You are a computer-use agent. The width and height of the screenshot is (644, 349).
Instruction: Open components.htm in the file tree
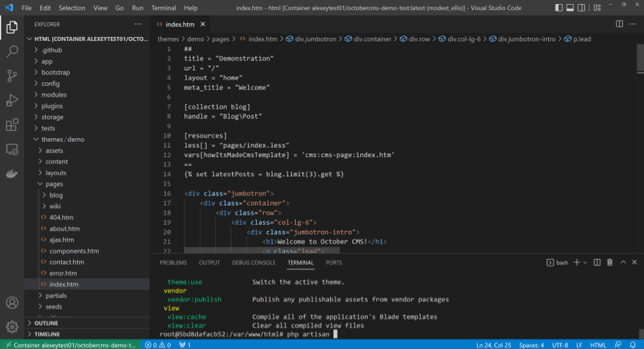point(87,251)
